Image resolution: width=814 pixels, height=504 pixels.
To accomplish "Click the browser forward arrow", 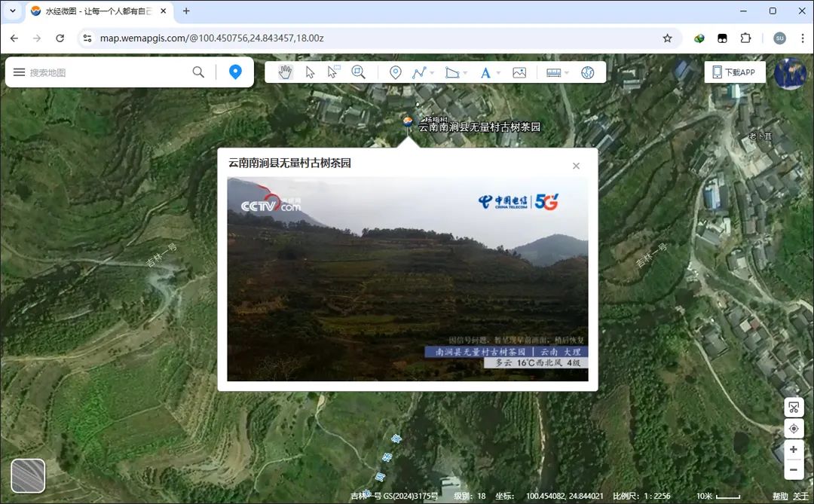I will click(37, 38).
